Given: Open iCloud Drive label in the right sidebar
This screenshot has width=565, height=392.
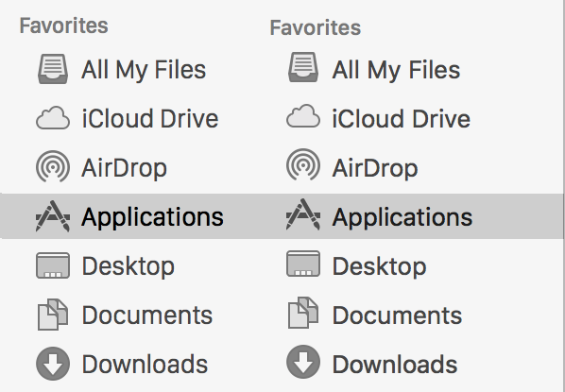Looking at the screenshot, I should coord(402,118).
